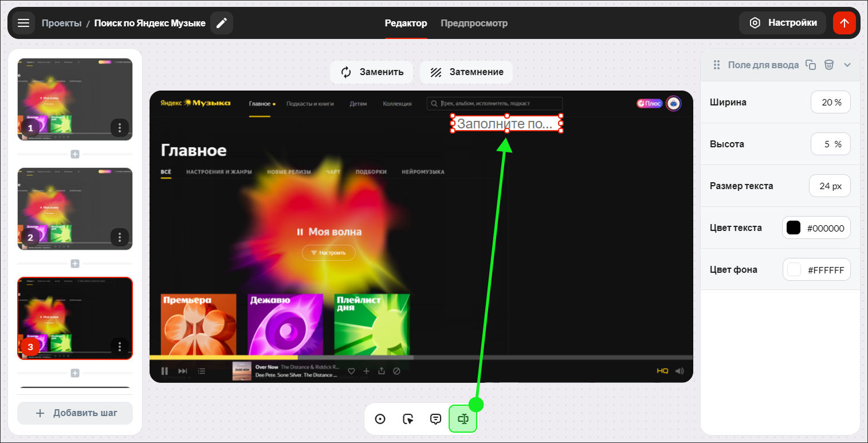Switch to the Предпросмотр tab
This screenshot has height=443, width=868.
click(x=474, y=23)
